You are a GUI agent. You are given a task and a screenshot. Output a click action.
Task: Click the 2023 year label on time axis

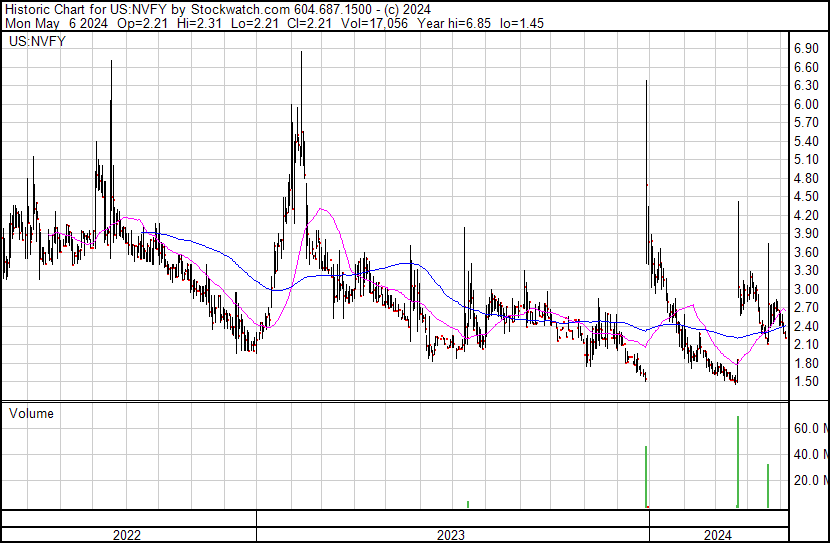coord(451,535)
